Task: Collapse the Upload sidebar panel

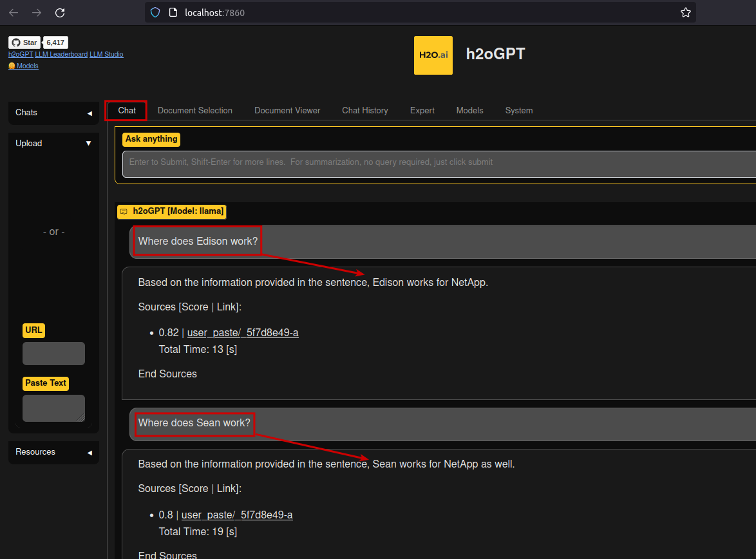Action: 53,143
